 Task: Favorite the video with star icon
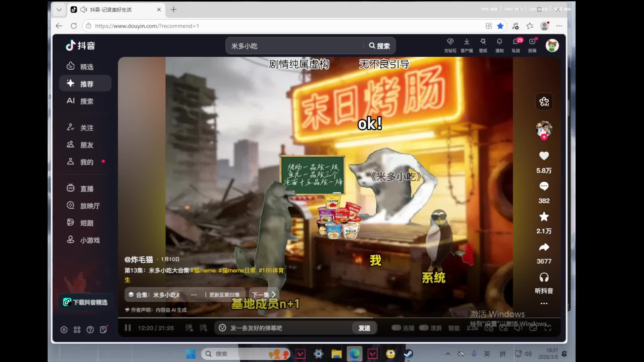tap(544, 217)
